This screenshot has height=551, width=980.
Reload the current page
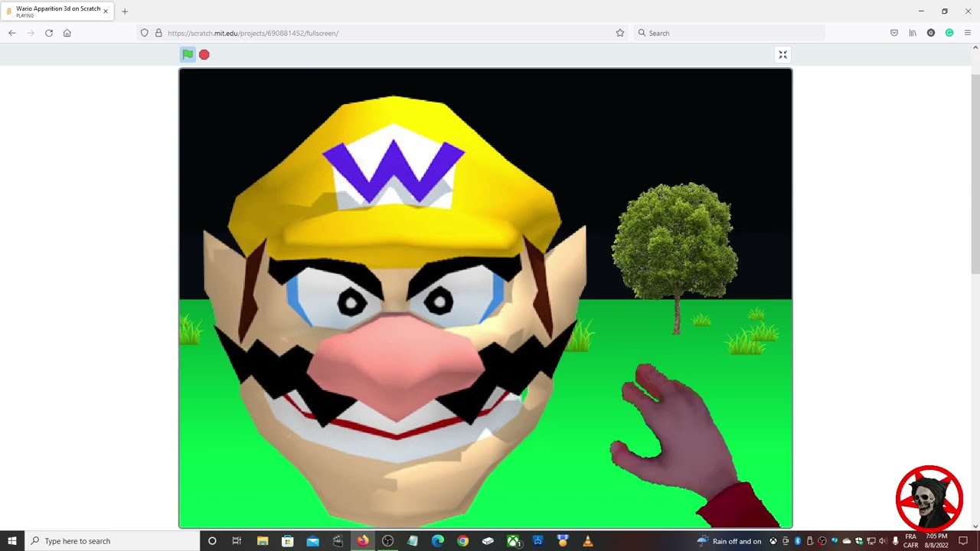49,33
